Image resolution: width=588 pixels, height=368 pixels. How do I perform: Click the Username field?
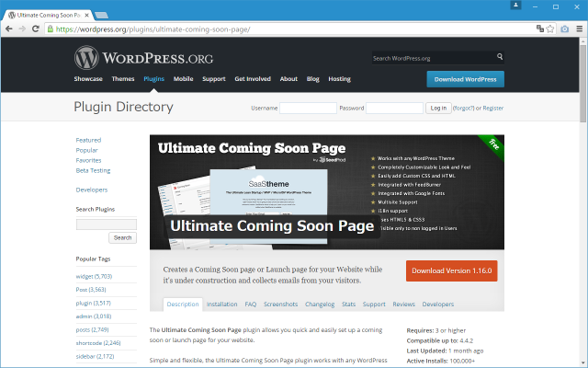tap(309, 109)
